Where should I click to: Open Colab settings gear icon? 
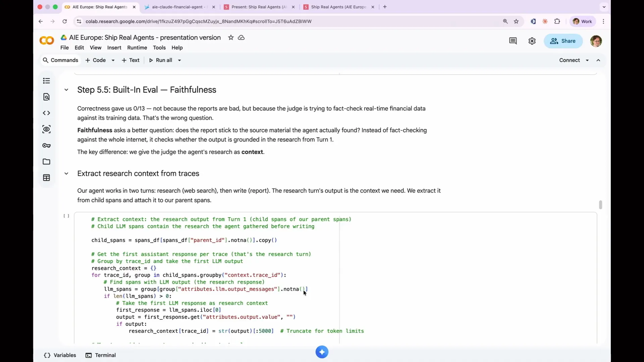(532, 41)
